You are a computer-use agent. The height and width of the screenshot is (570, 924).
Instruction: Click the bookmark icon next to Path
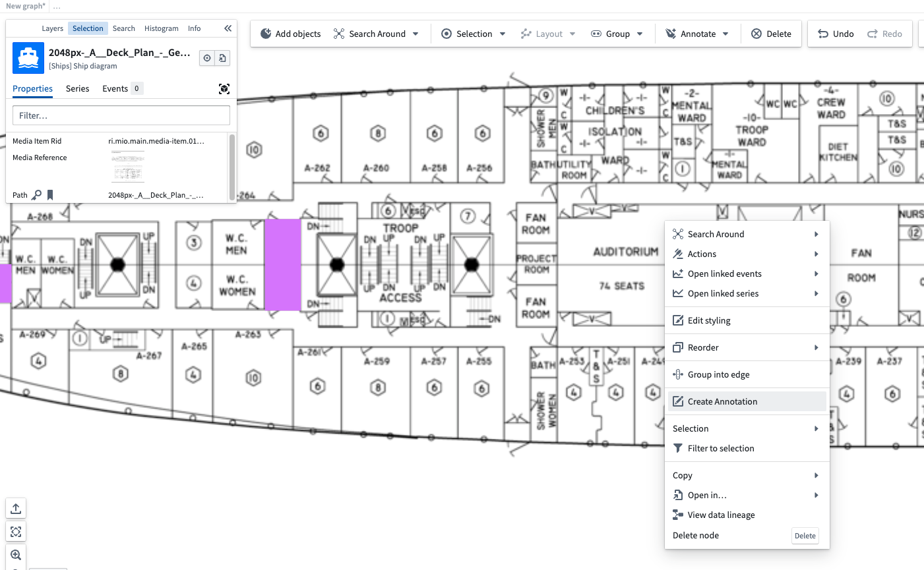[x=49, y=195]
